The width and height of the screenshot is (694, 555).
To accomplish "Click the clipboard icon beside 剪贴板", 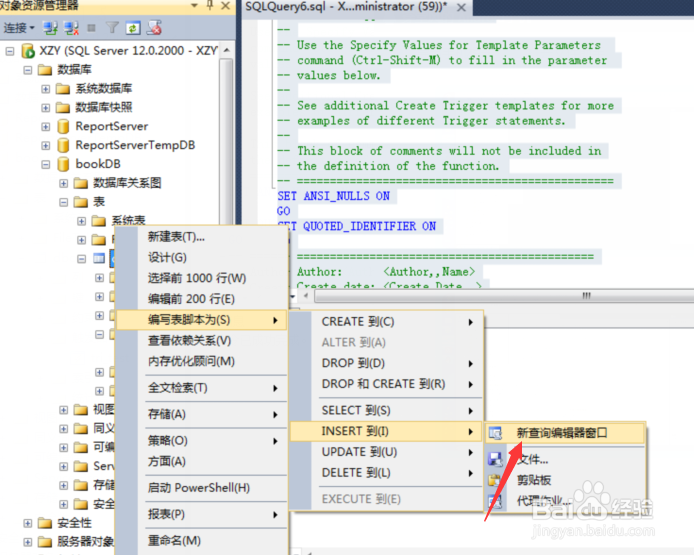I will coord(495,480).
